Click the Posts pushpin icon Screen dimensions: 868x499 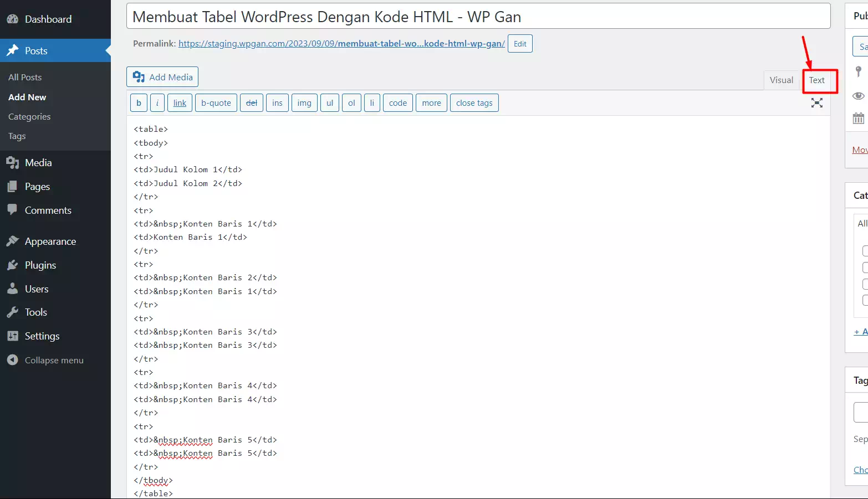click(13, 51)
